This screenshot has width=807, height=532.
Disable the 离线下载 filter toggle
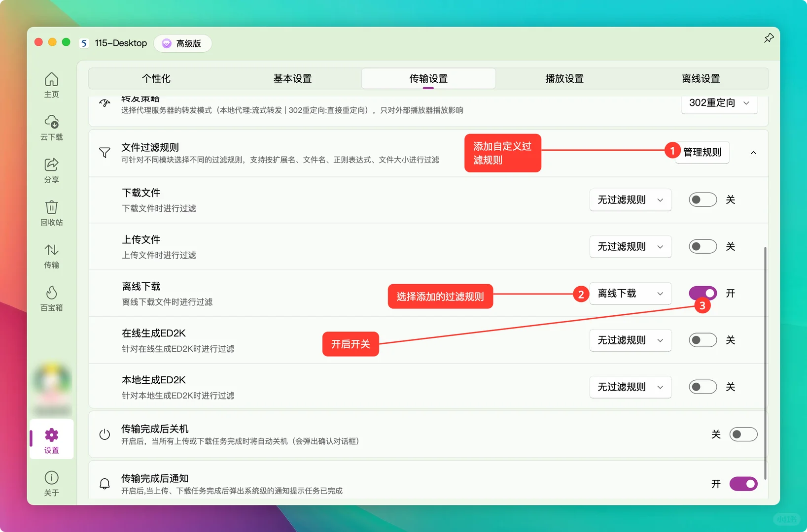click(x=702, y=293)
